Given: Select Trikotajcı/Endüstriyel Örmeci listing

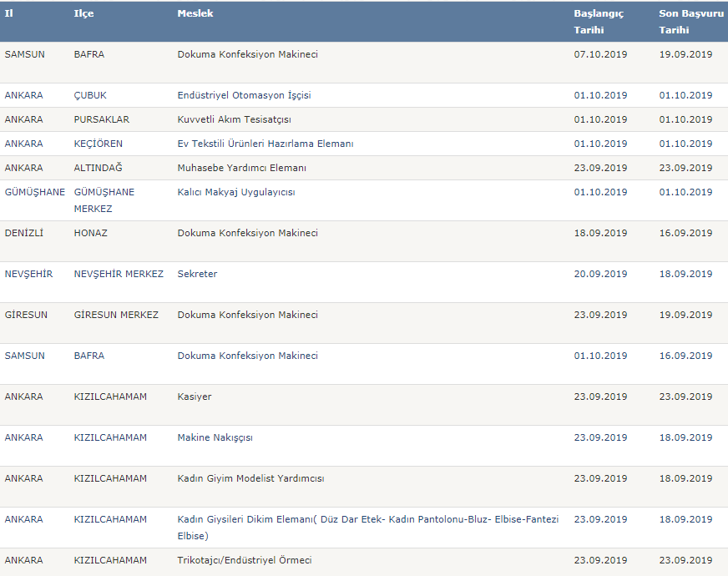Looking at the screenshot, I should coord(245,560).
